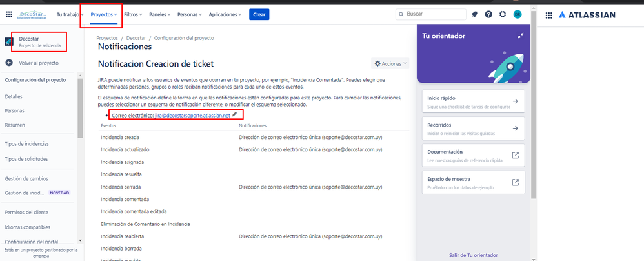
Task: Click Configuración del proyecto breadcrumb
Action: [184, 38]
